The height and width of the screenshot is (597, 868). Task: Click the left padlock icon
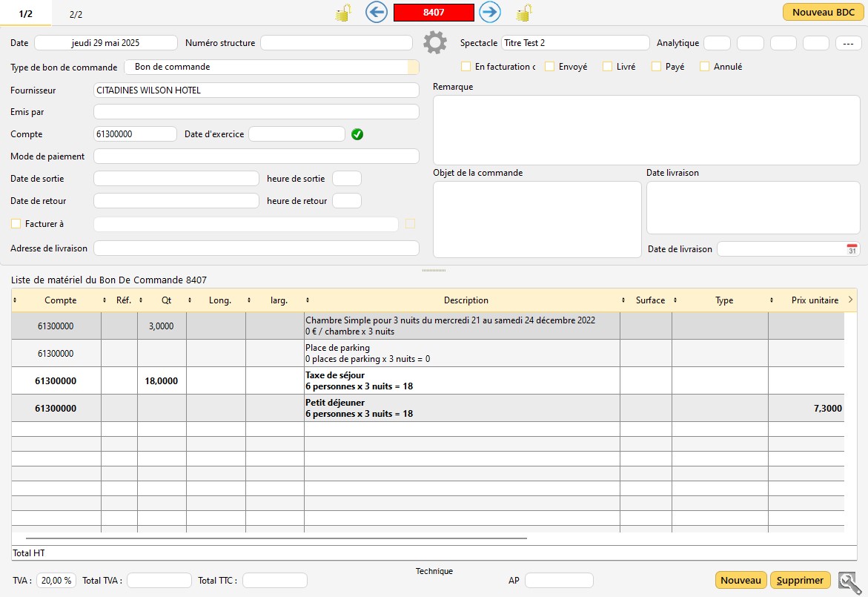342,13
